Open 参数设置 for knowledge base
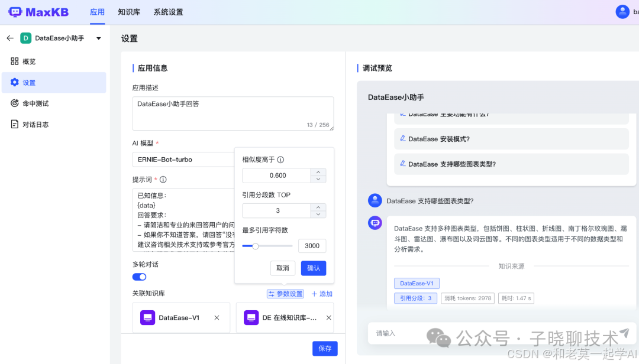Image resolution: width=639 pixels, height=364 pixels. 285,294
